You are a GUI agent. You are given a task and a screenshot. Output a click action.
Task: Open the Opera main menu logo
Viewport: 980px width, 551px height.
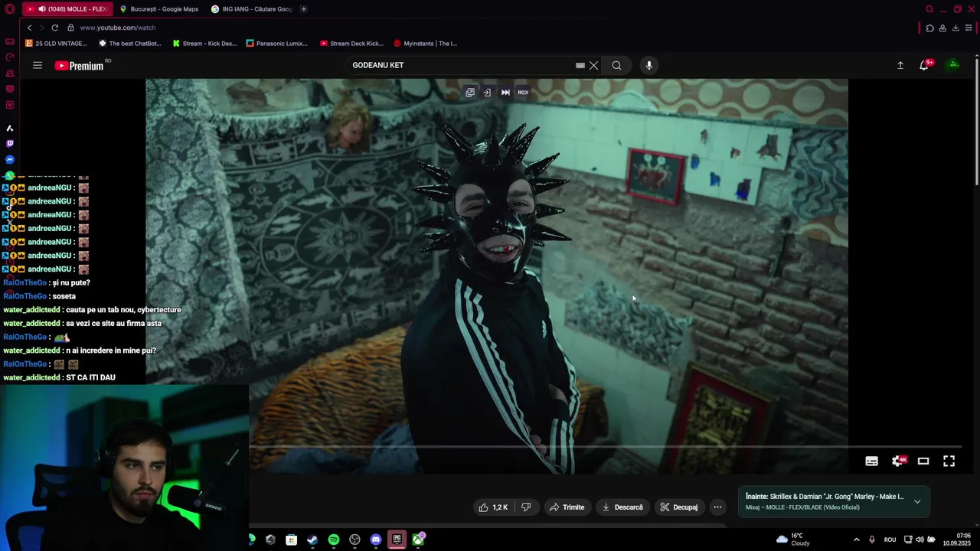pos(9,9)
